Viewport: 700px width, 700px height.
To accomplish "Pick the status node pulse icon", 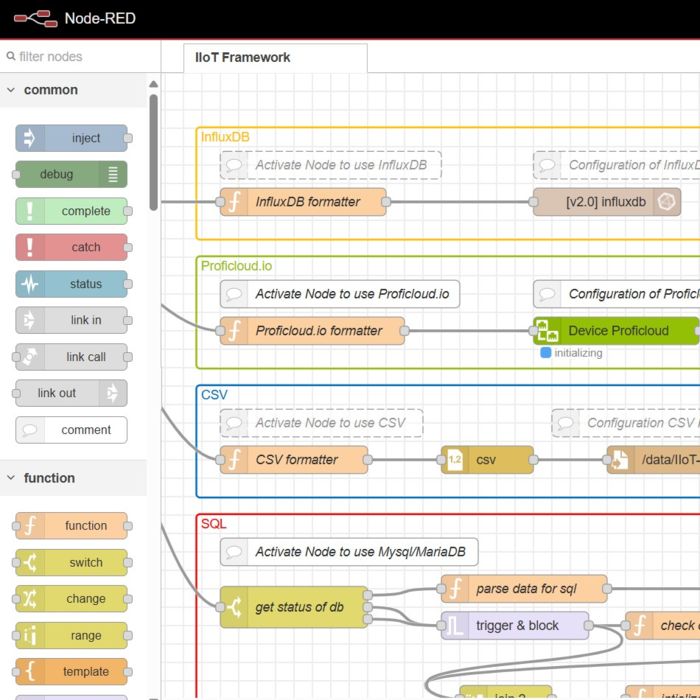I will click(x=29, y=284).
